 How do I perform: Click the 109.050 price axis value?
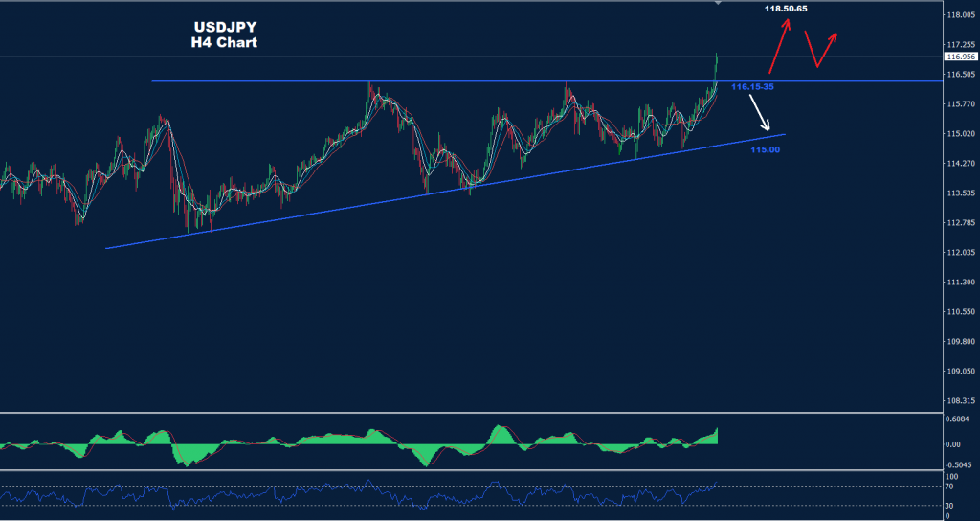click(961, 372)
